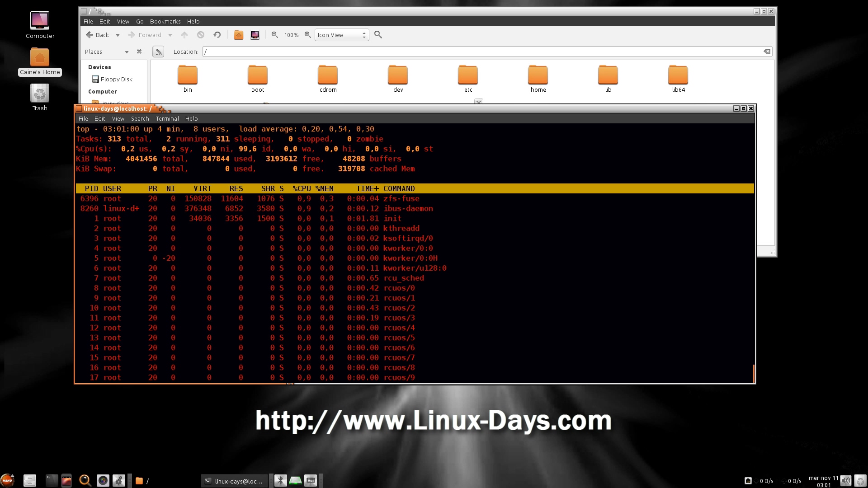Screen dimensions: 868x488
Task: Click the rcu_sched process row
Action: click(415, 278)
